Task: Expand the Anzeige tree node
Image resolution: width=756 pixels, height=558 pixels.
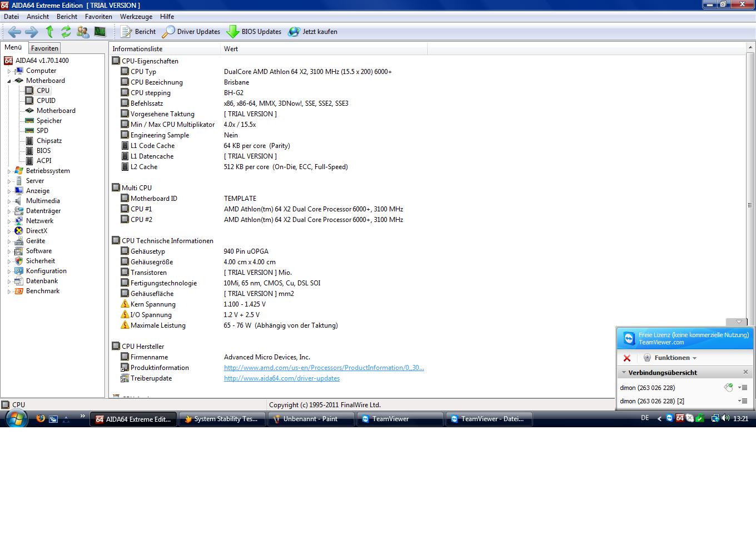Action: pos(9,191)
